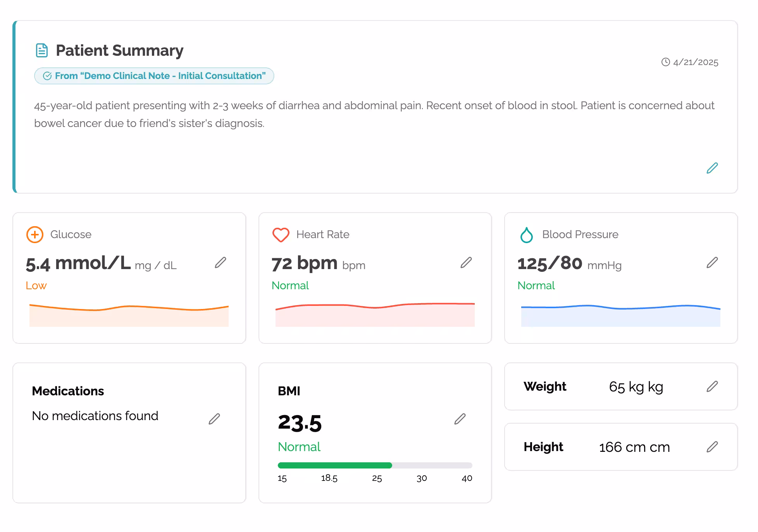Click the check icon in source badge

pos(47,76)
